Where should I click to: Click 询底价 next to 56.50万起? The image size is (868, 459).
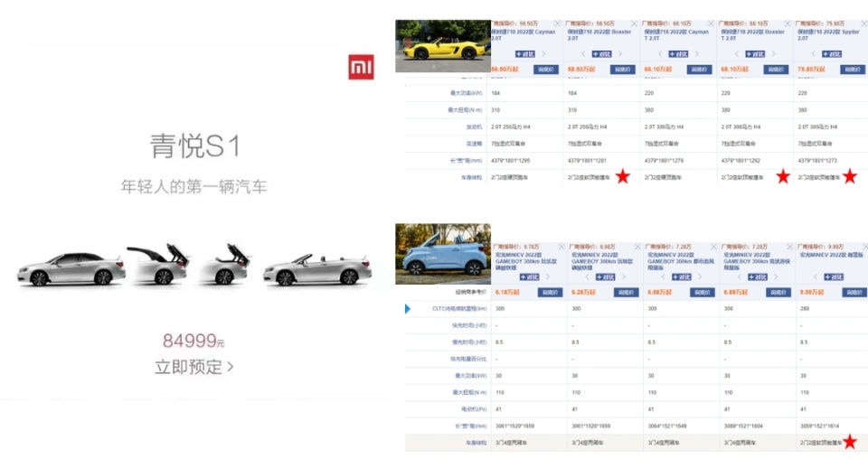546,70
